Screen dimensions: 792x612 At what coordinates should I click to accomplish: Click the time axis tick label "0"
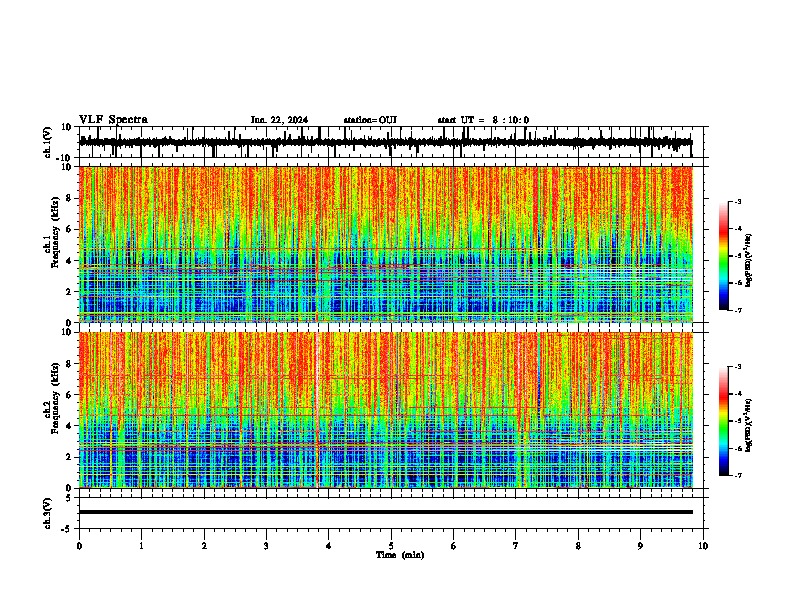coord(79,546)
